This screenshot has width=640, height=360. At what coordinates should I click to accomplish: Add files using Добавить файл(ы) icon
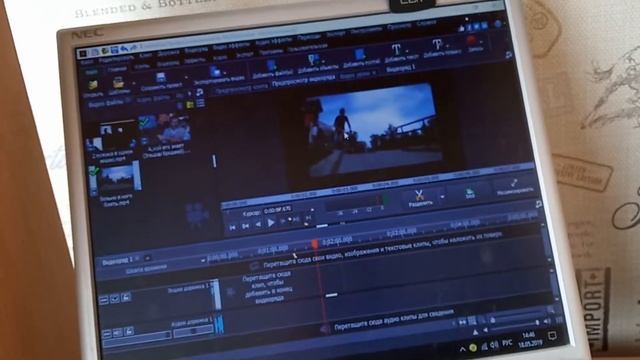271,65
